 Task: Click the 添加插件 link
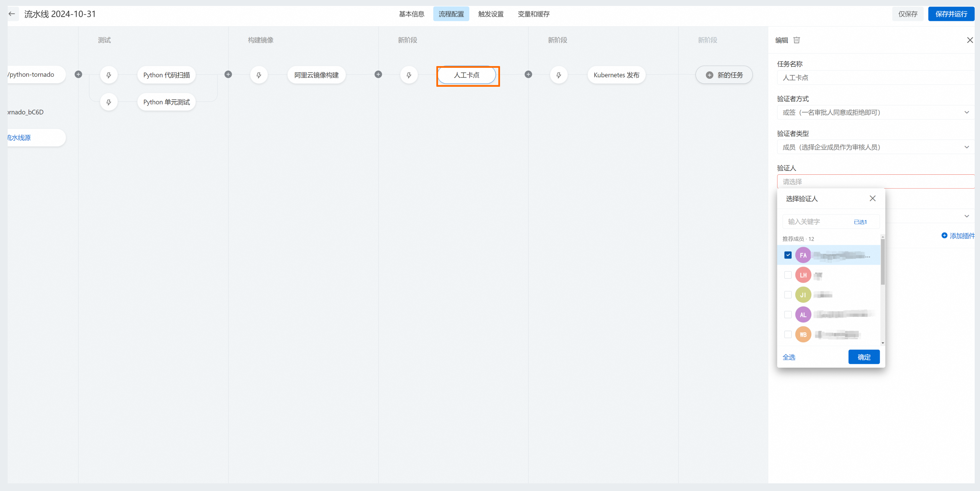[x=962, y=235]
